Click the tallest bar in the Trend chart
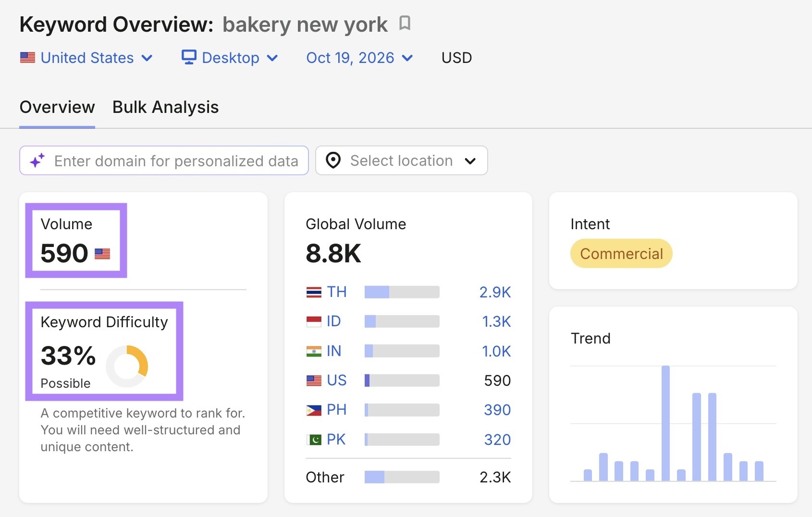Screen dimensions: 812x517 tap(665, 423)
